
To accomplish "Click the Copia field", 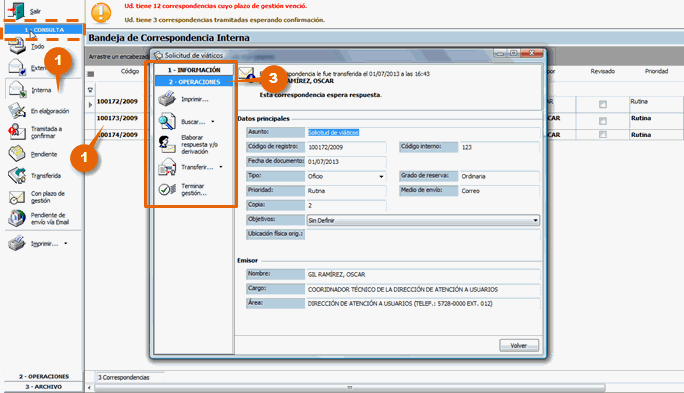I will [x=346, y=205].
